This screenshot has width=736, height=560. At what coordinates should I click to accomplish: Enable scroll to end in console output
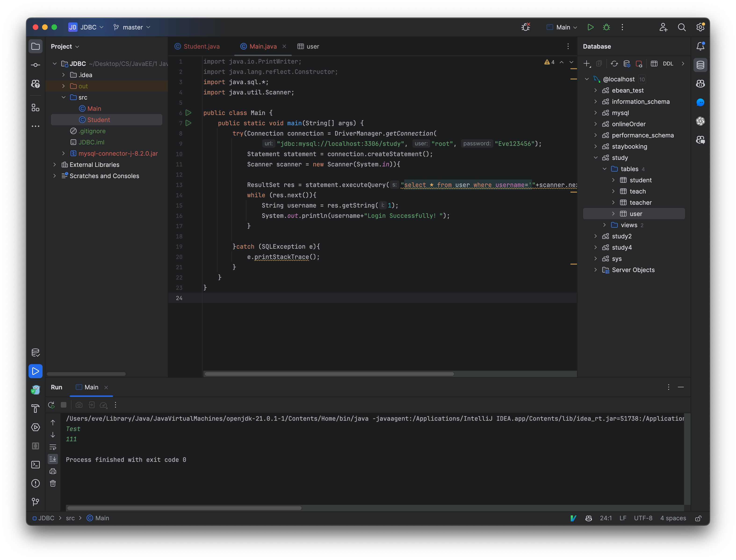[x=53, y=459]
